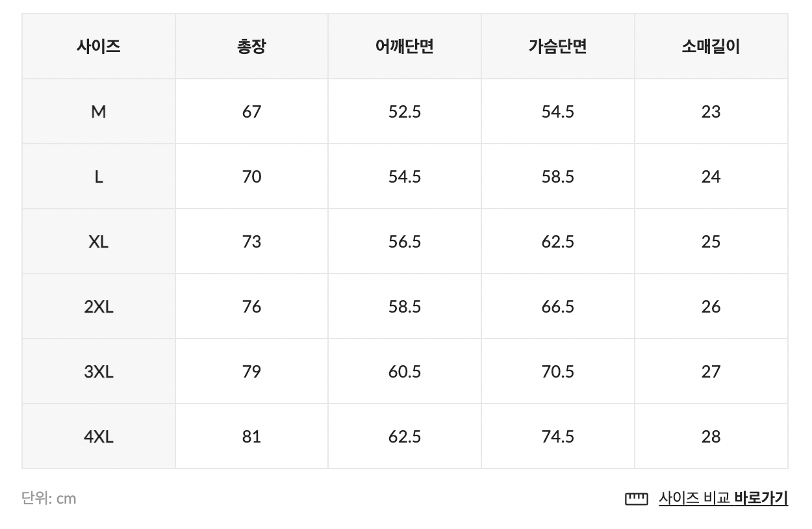
Task: Click the 사이즈 column header
Action: pyautogui.click(x=98, y=47)
